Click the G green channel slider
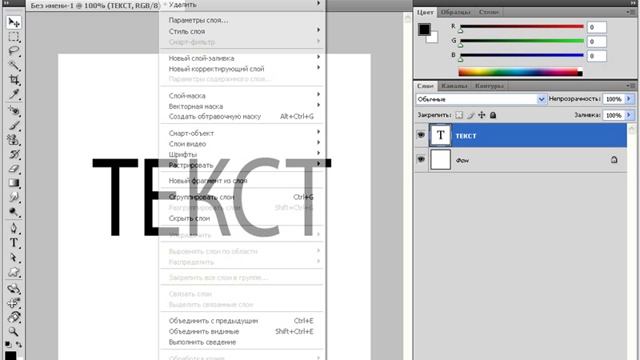 coord(522,41)
